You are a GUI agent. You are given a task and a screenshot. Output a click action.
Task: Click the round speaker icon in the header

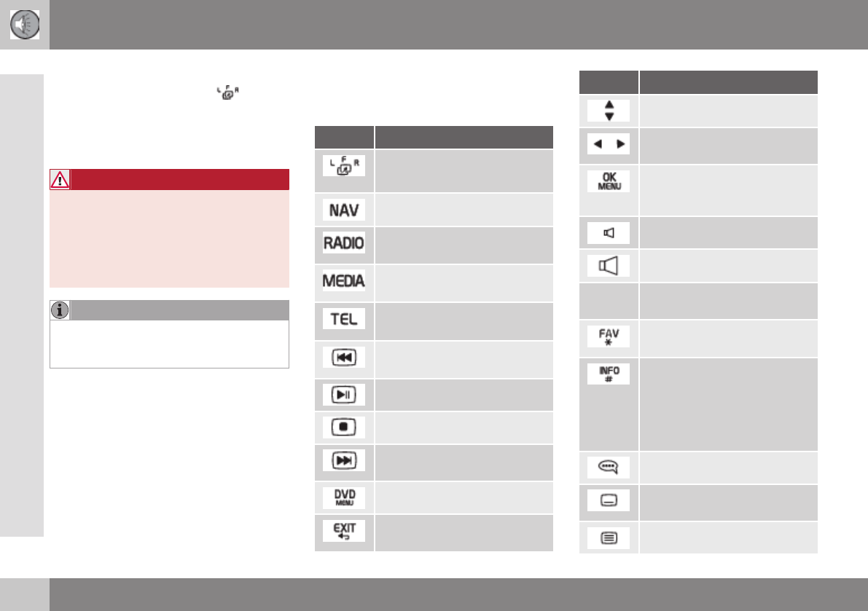point(25,25)
